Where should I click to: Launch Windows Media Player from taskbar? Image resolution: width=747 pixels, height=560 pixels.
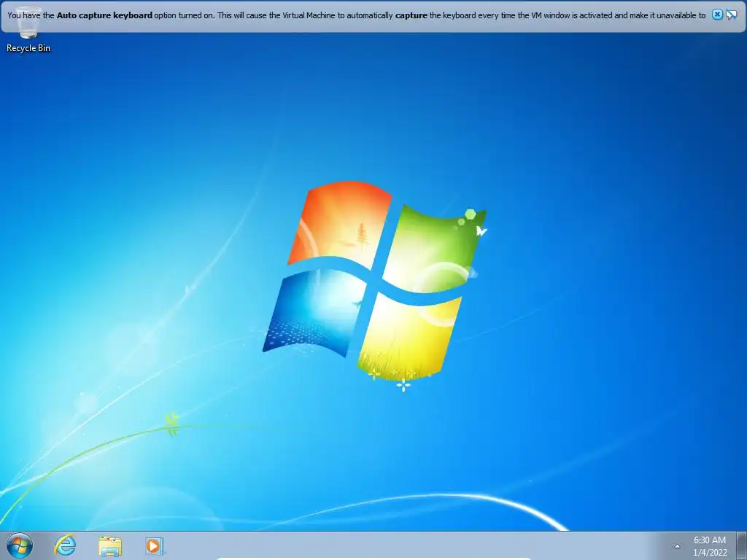coord(155,545)
